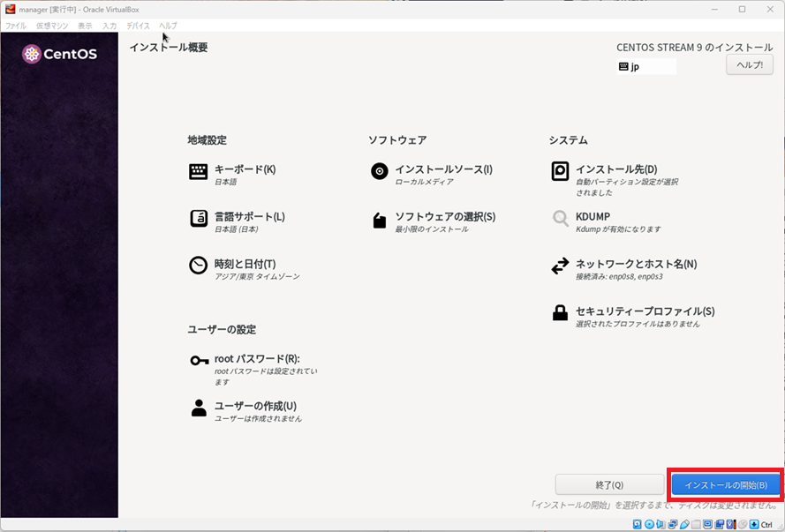Click the audio status icon in the VirtualBox bar

tap(660, 524)
